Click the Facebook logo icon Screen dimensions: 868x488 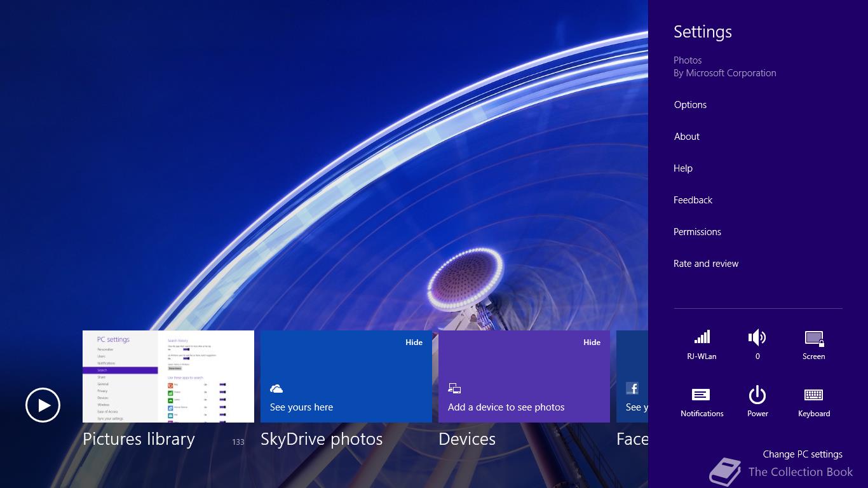[632, 388]
